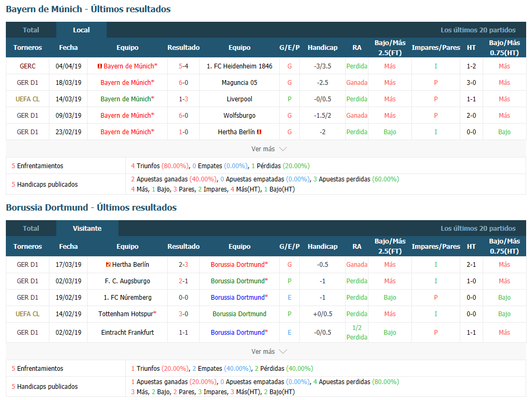Click GERC tournament in Bayern table

pyautogui.click(x=28, y=66)
